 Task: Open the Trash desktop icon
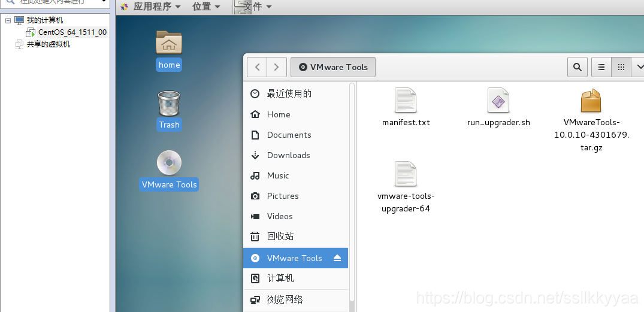(x=169, y=103)
